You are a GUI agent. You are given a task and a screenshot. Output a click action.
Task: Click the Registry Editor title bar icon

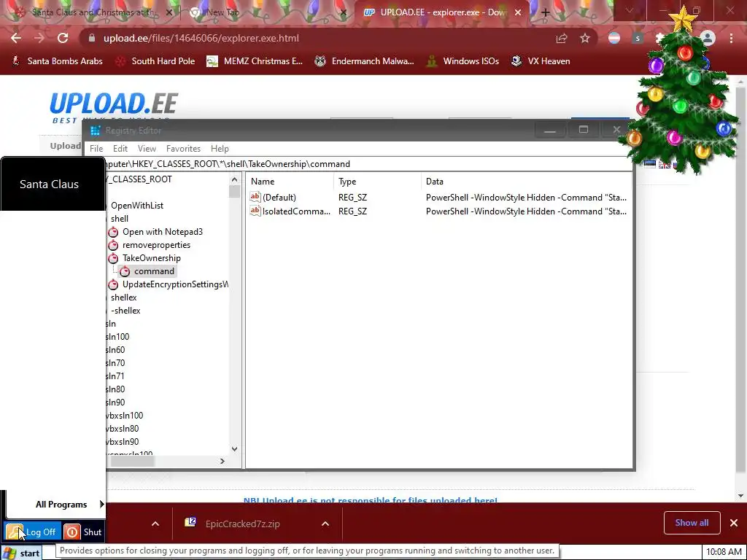[x=96, y=131]
